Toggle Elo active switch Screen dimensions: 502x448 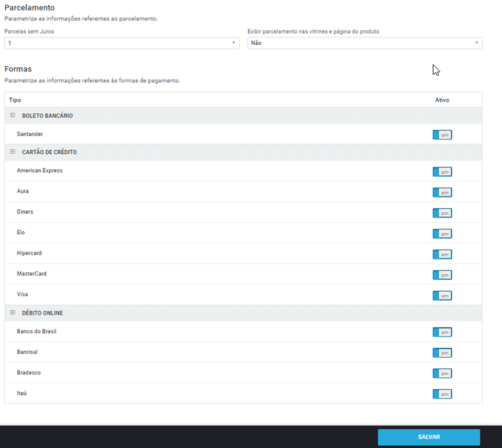(x=442, y=233)
